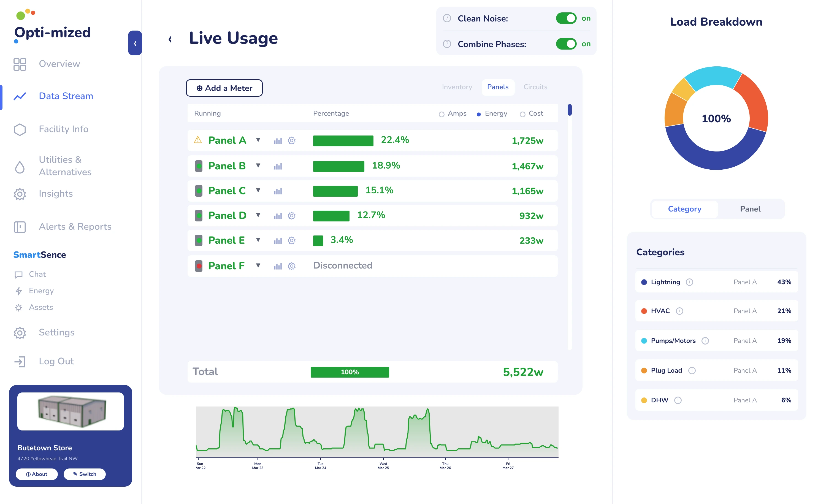Screen dimensions: 818x504
Task: Click Clean Noise help question icon
Action: [447, 18]
